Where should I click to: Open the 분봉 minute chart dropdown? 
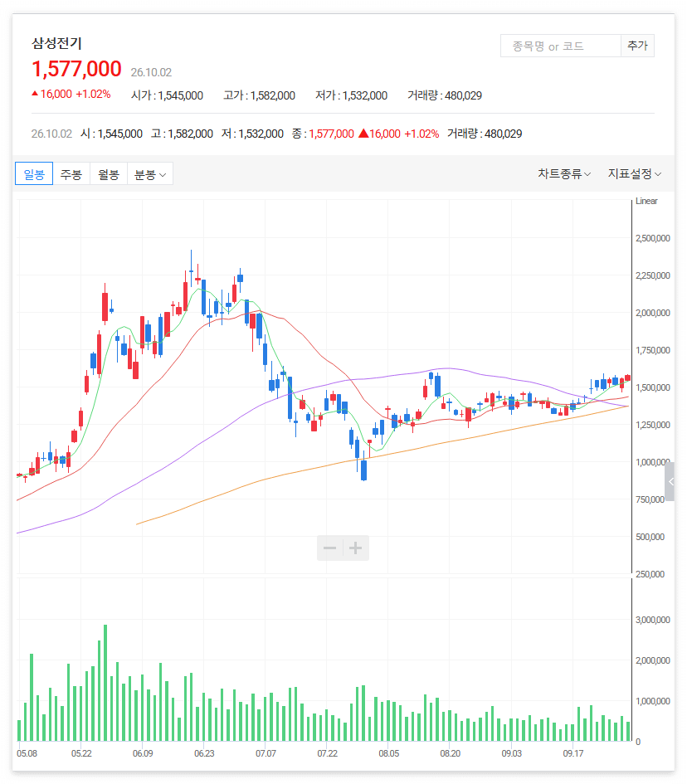click(x=150, y=174)
